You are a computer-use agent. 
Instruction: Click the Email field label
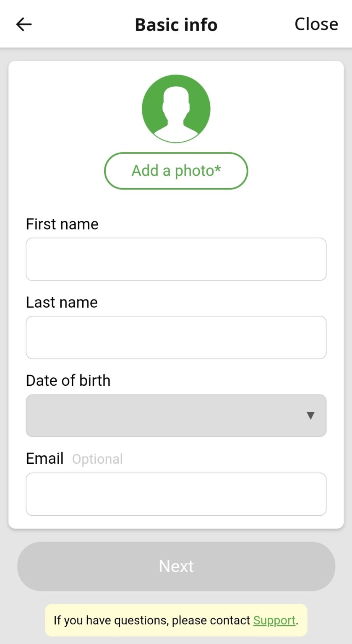point(45,459)
